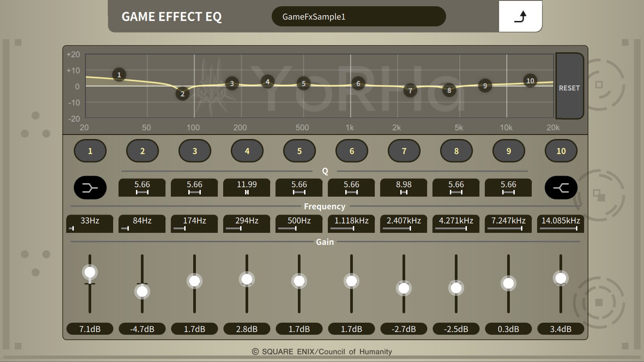Screen dimensions: 644x362
Task: Select node 6 on the EQ curve
Action: (x=358, y=84)
